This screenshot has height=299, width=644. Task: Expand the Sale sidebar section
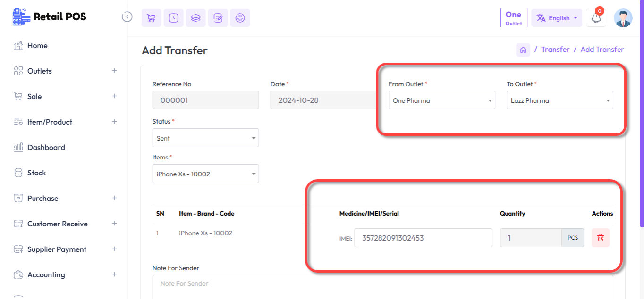(x=33, y=96)
